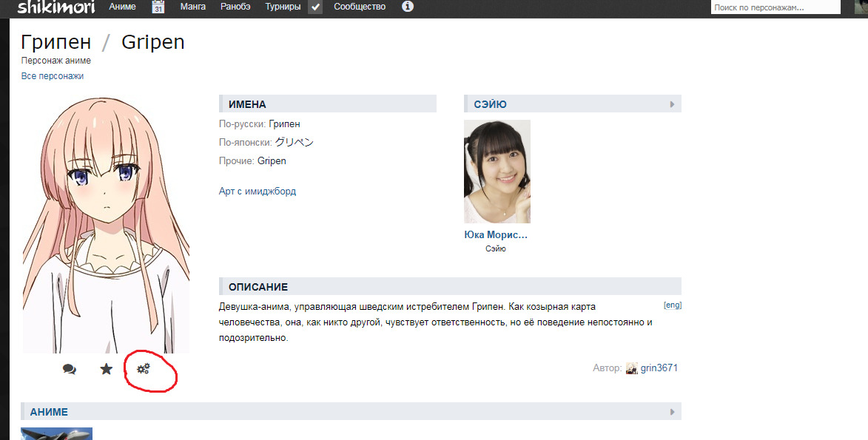
Task: Open the Манга menu
Action: tap(193, 7)
